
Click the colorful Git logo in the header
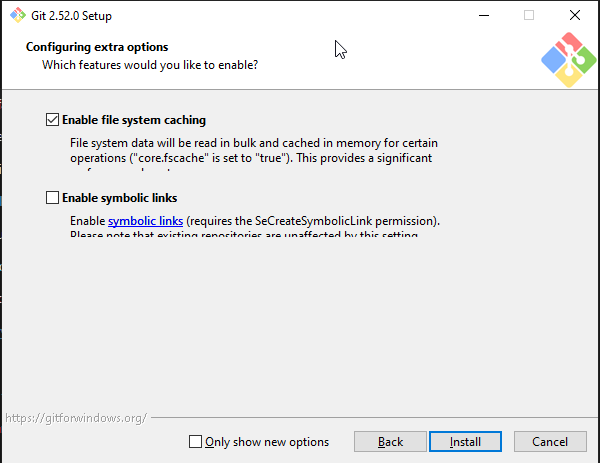567,59
